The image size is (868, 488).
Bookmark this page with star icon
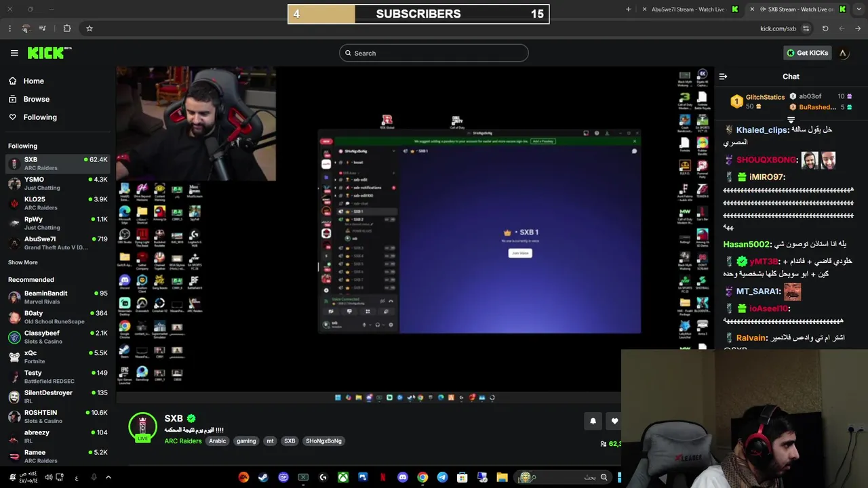(x=89, y=28)
